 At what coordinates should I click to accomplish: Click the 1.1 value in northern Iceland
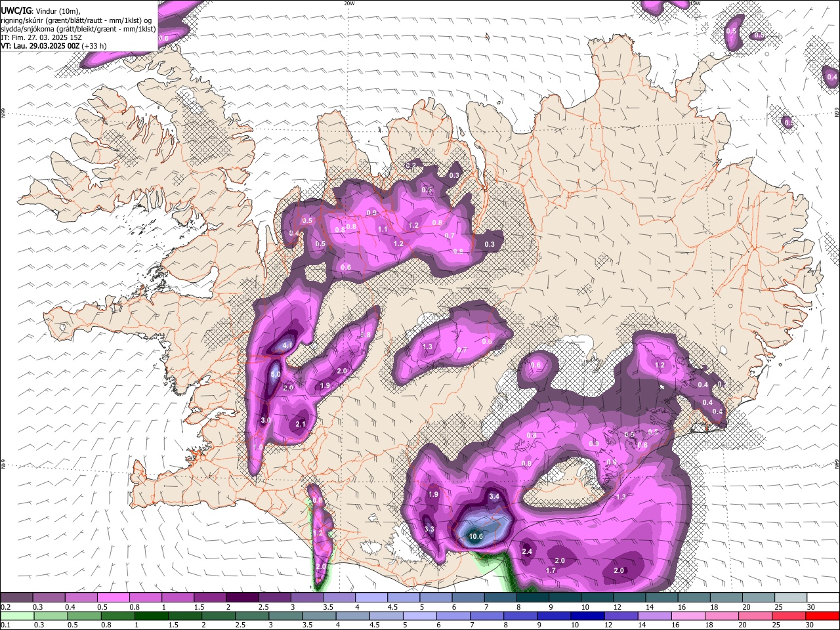point(383,229)
